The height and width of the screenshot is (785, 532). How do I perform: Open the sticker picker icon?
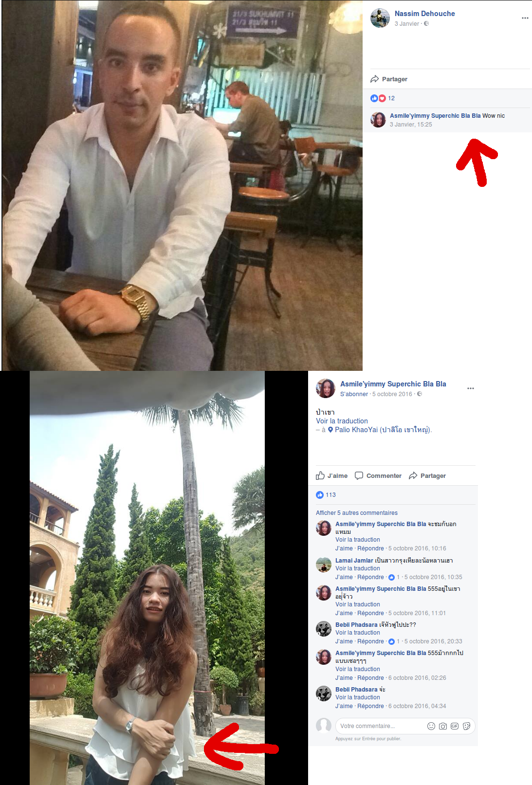[466, 726]
